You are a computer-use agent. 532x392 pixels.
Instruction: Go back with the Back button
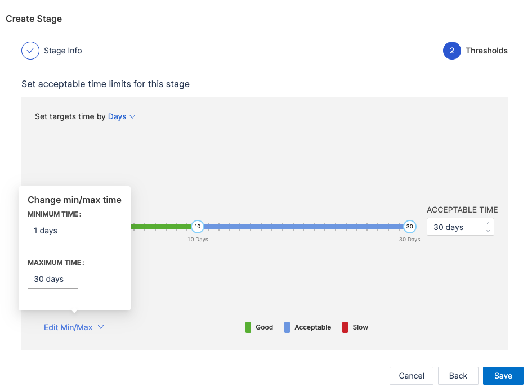[x=458, y=376]
